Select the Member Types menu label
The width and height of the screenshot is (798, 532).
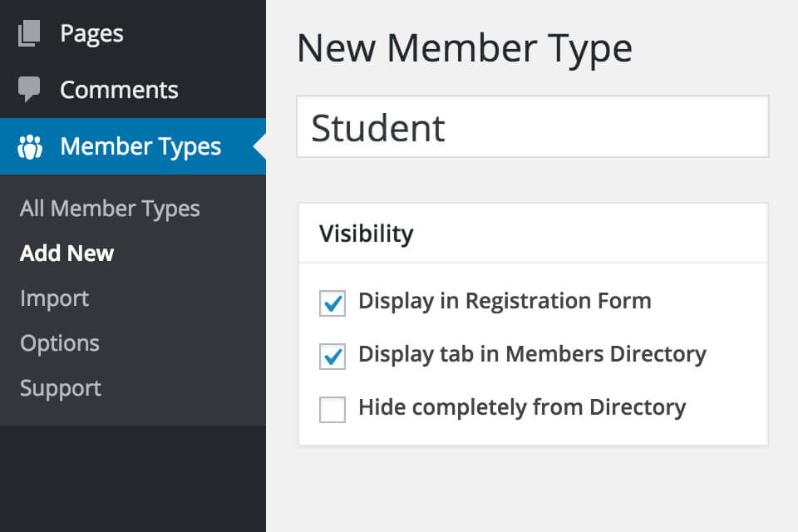140,146
